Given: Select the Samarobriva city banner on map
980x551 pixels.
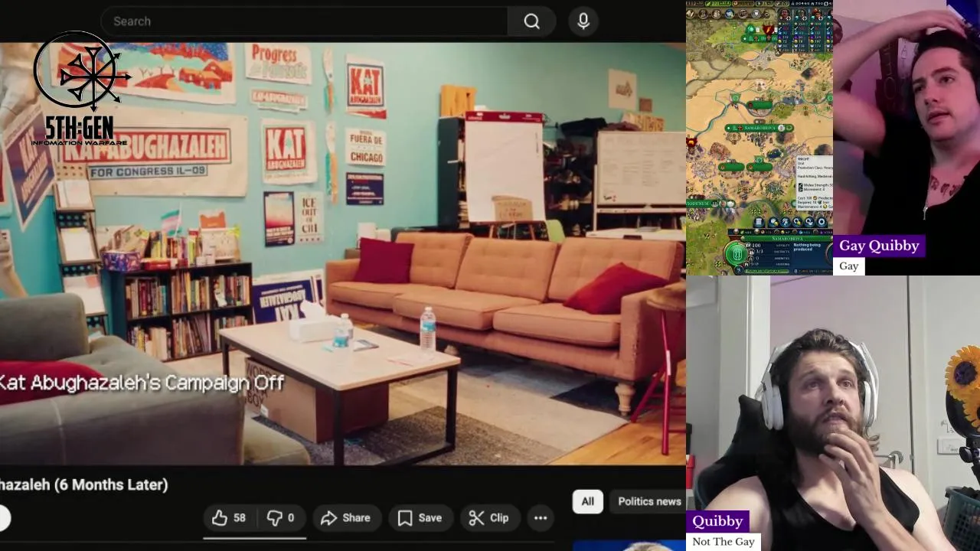Looking at the screenshot, I should pos(758,128).
